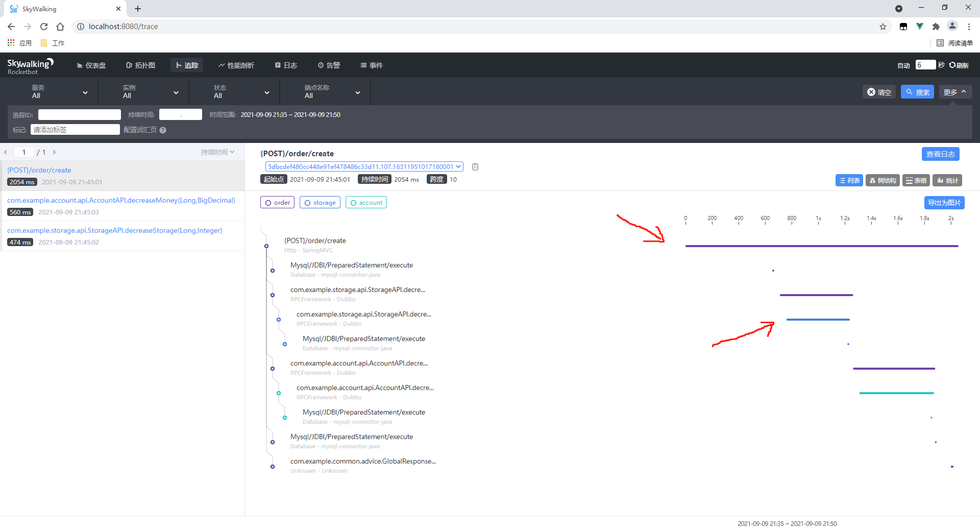This screenshot has height=531, width=980.
Task: Click the 刷新 refresh button
Action: 959,65
